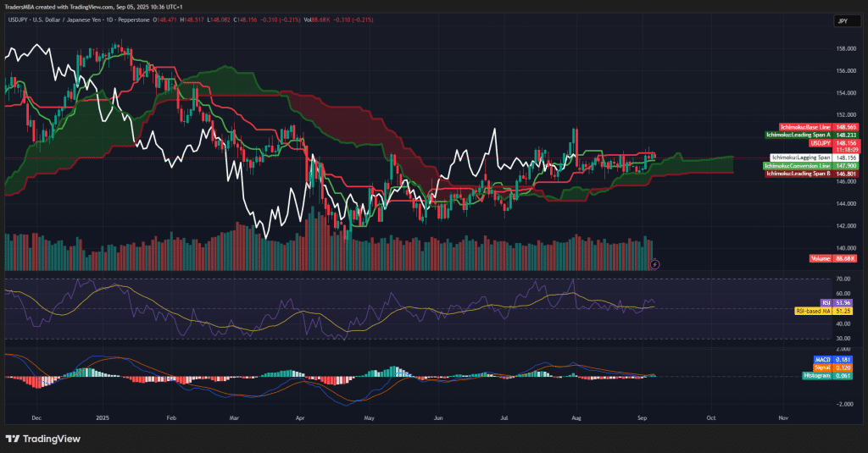Click the red USDJPY price label
The image size is (868, 453).
pos(818,143)
